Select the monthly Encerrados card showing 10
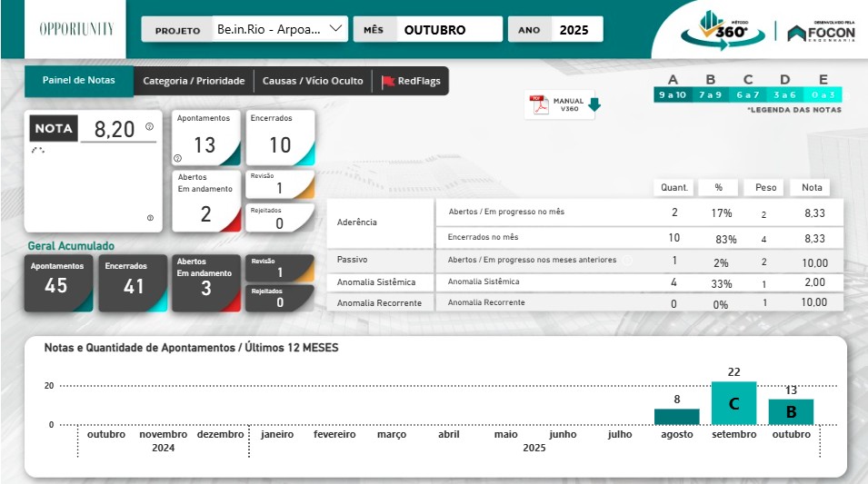The image size is (868, 484). pyautogui.click(x=280, y=138)
